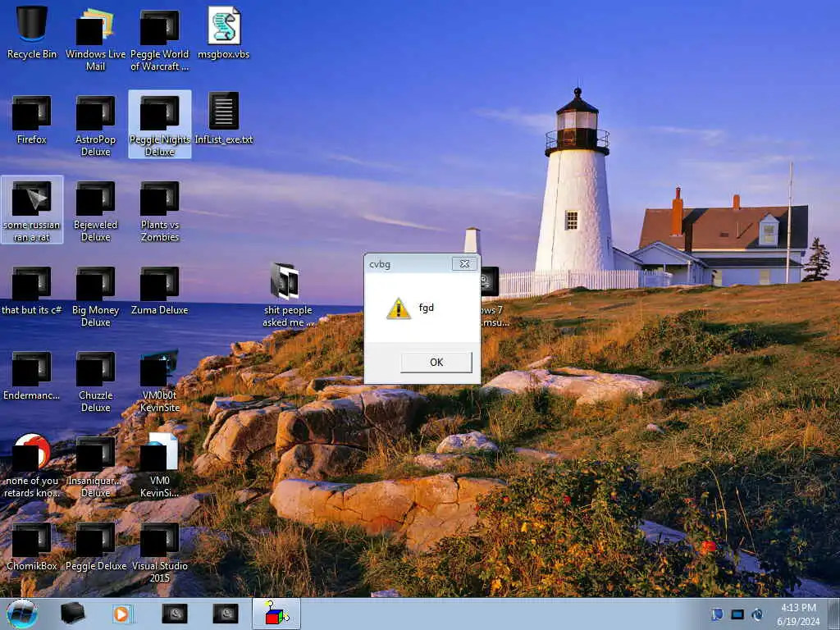Select AstroPop Deluxe shortcut
This screenshot has height=630, width=840.
pyautogui.click(x=95, y=125)
